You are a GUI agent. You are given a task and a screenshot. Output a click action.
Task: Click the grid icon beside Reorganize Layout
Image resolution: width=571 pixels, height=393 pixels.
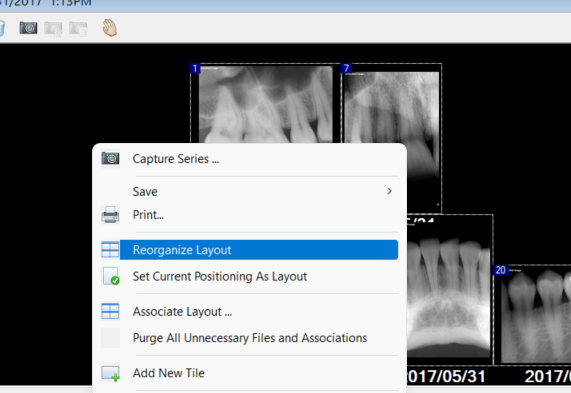(110, 250)
